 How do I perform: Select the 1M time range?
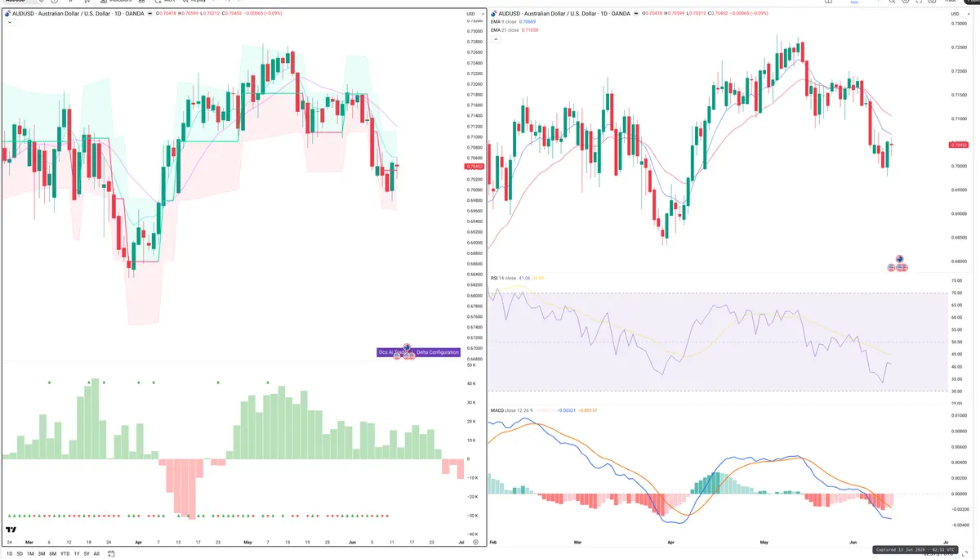(30, 553)
